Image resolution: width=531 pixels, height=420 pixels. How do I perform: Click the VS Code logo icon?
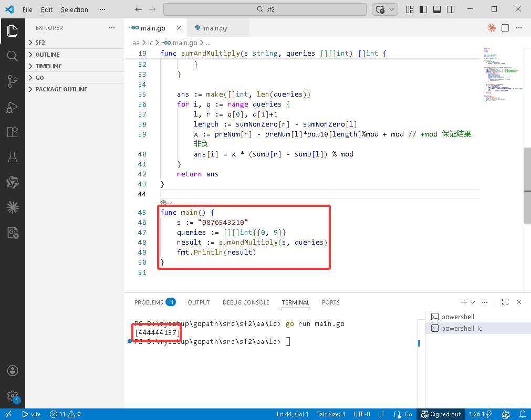tap(9, 9)
